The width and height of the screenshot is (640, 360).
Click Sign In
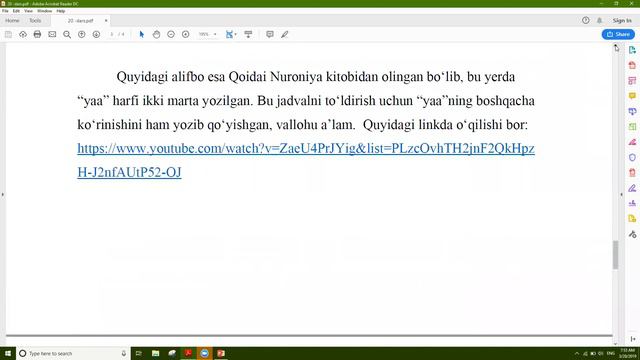coord(622,20)
